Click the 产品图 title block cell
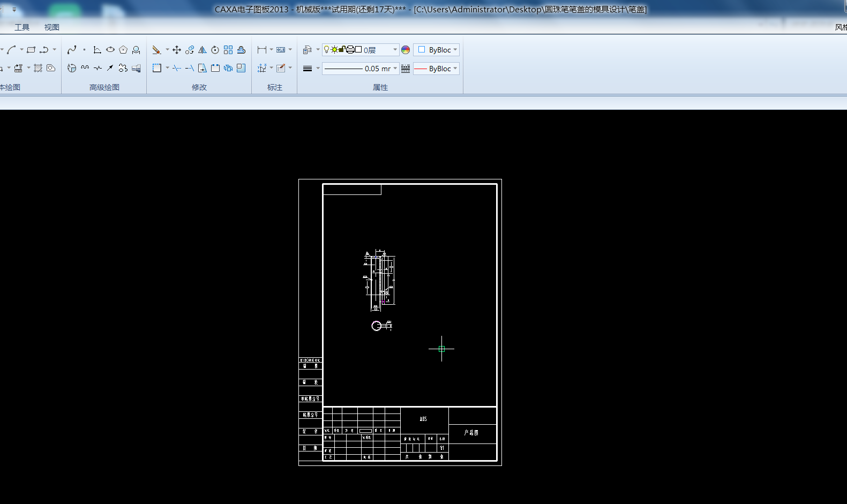 472,433
